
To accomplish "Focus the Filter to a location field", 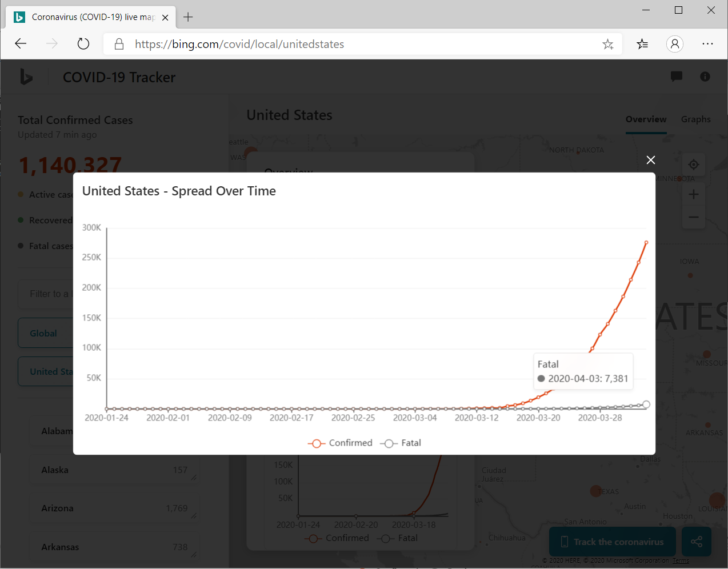I will click(x=46, y=294).
